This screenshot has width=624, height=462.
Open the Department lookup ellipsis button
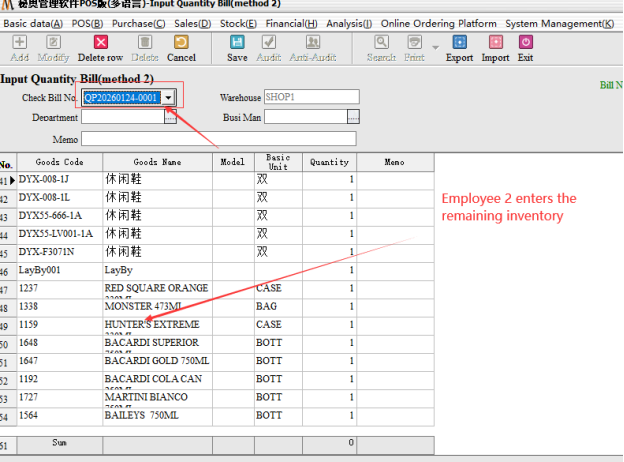pos(170,118)
